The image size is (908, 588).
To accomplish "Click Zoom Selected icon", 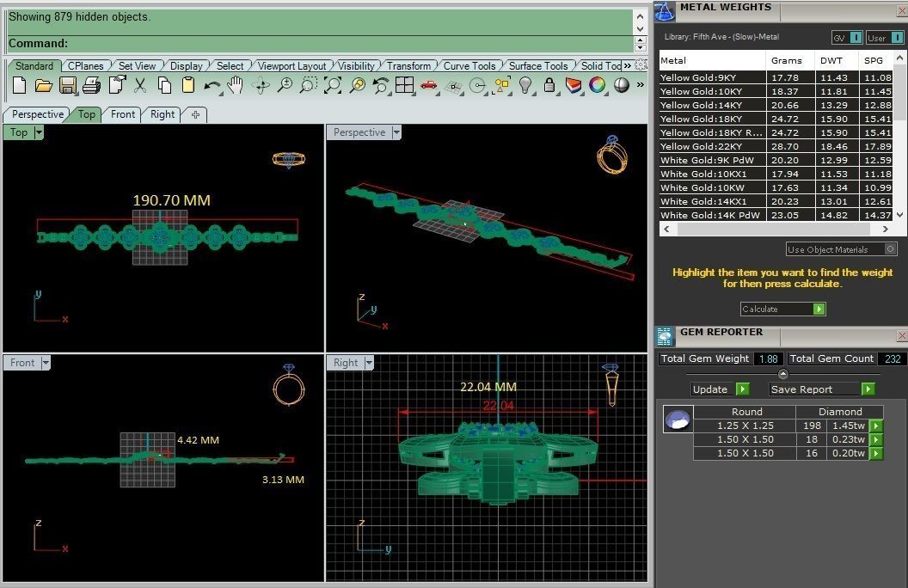I will point(358,86).
